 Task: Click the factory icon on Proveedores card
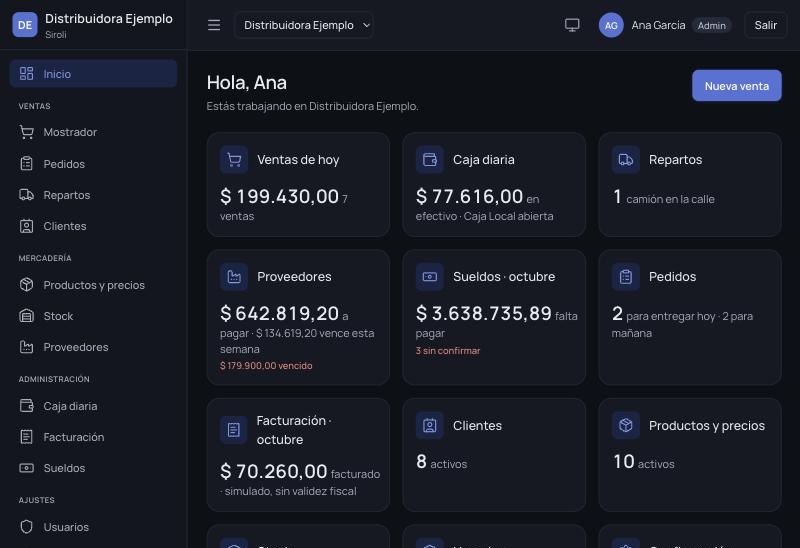(234, 277)
